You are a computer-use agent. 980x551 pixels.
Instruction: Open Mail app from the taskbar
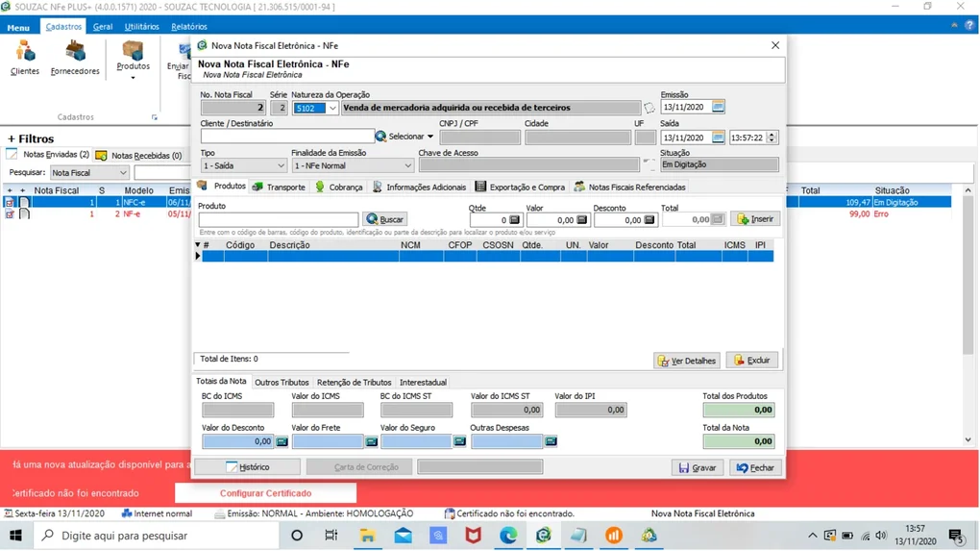click(403, 536)
